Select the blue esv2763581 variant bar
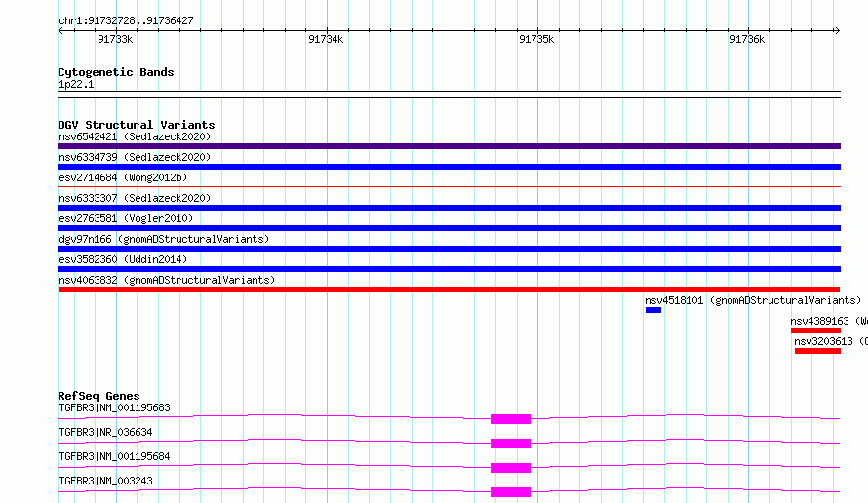This screenshot has height=503, width=868. [x=449, y=228]
